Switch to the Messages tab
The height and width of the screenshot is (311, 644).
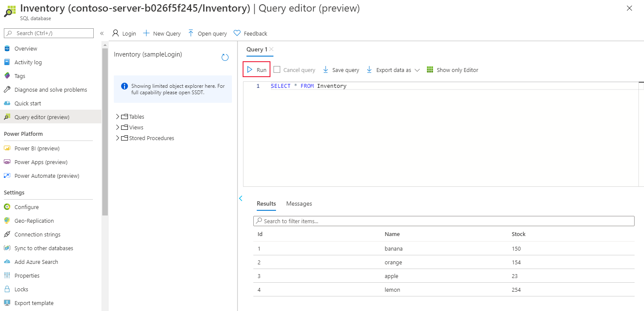coord(299,203)
